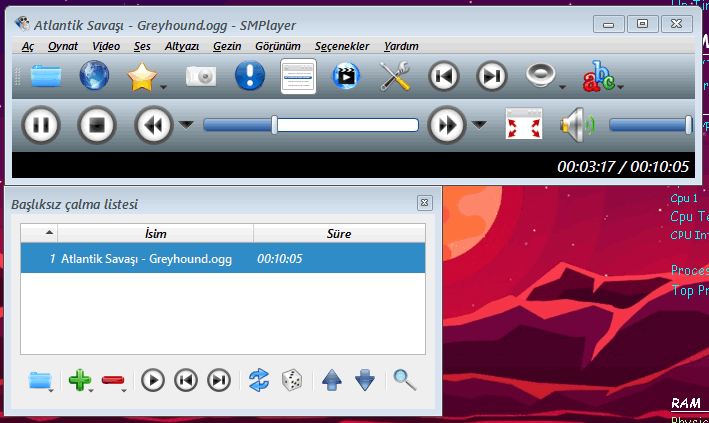
Task: Open the Seçenekler menu
Action: point(342,46)
